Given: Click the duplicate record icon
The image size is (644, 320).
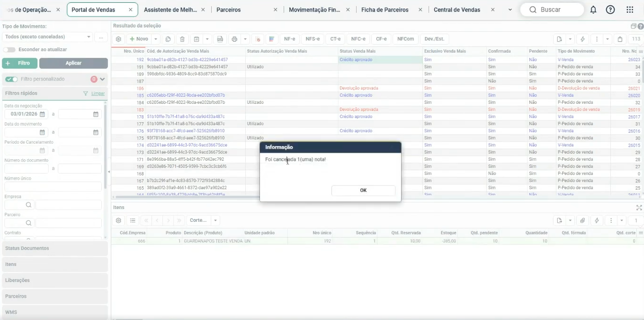Looking at the screenshot, I should pos(168,39).
